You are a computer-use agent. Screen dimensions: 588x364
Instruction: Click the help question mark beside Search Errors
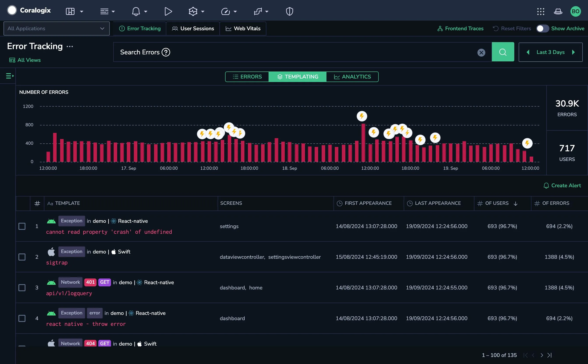pos(166,52)
